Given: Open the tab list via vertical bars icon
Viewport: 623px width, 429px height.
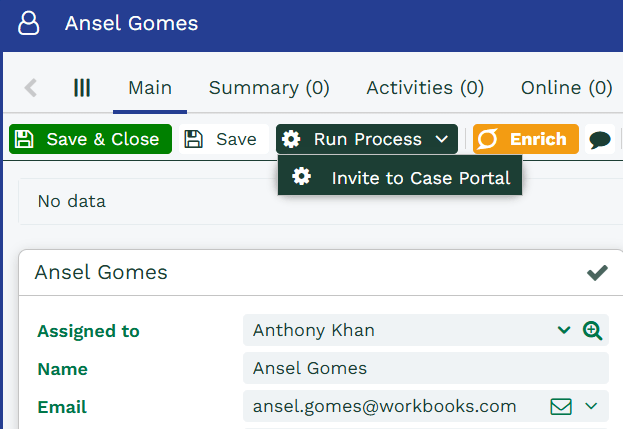Looking at the screenshot, I should (82, 88).
